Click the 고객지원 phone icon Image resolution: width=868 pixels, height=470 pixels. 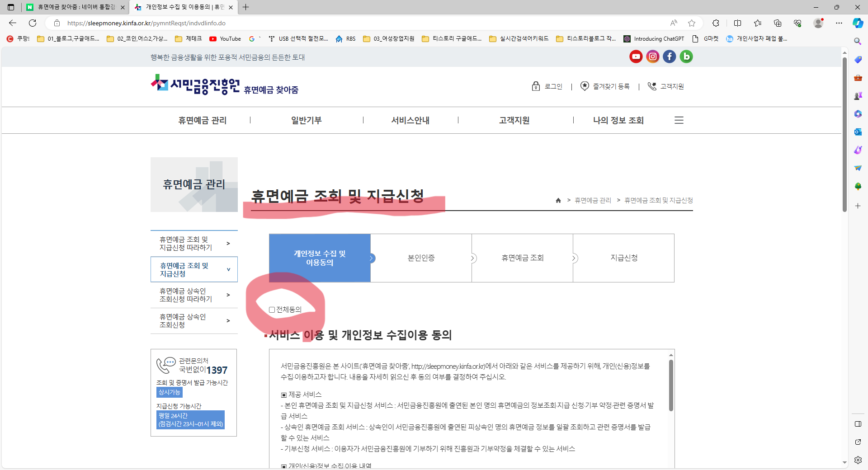(651, 86)
